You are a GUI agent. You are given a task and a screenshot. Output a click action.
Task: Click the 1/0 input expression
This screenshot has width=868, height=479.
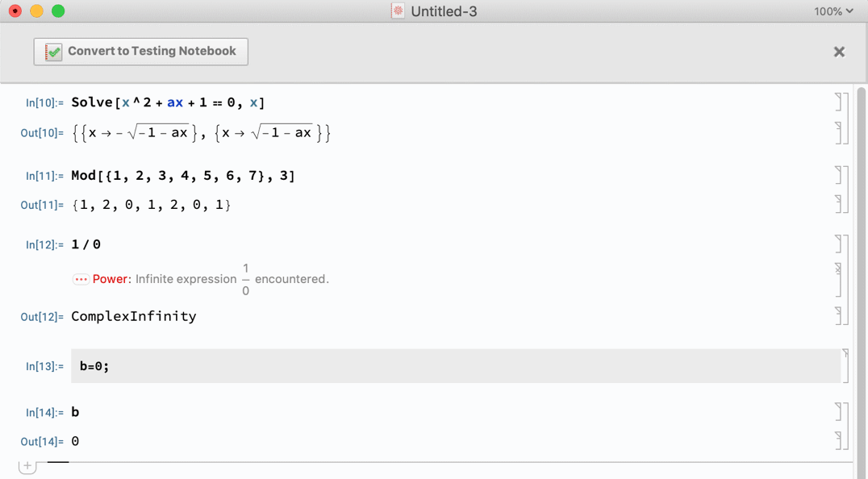[86, 244]
